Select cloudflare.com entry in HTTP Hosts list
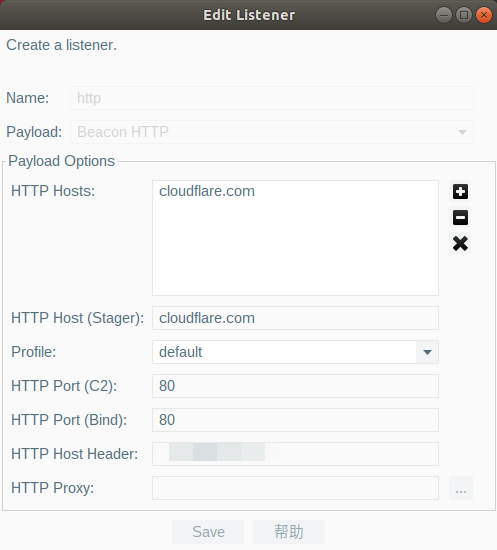This screenshot has width=497, height=550. coord(207,191)
